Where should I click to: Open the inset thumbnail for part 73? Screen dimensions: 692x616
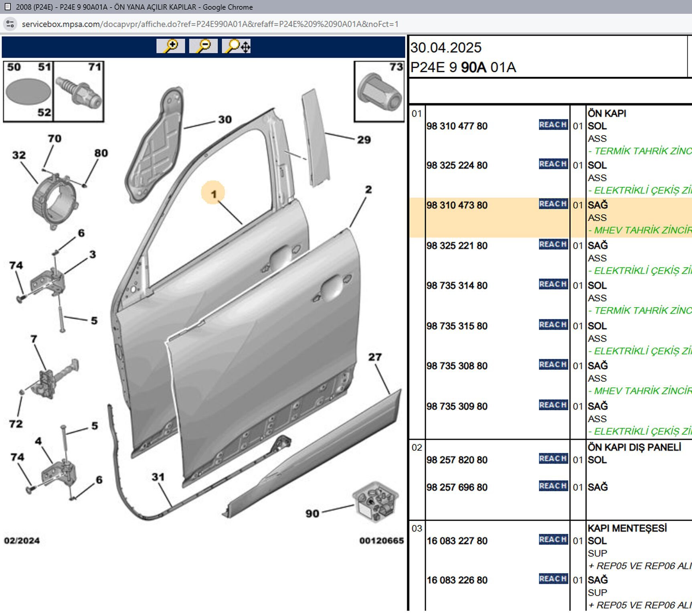click(x=379, y=92)
